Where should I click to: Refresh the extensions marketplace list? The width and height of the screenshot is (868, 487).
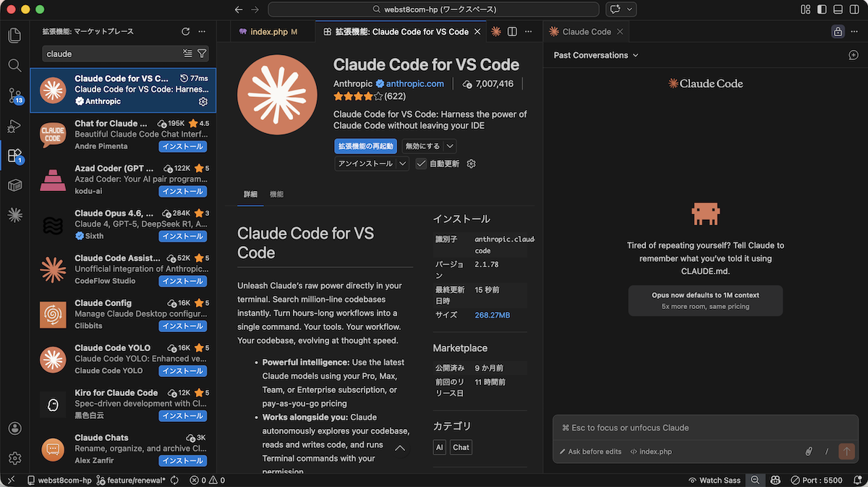tap(186, 32)
